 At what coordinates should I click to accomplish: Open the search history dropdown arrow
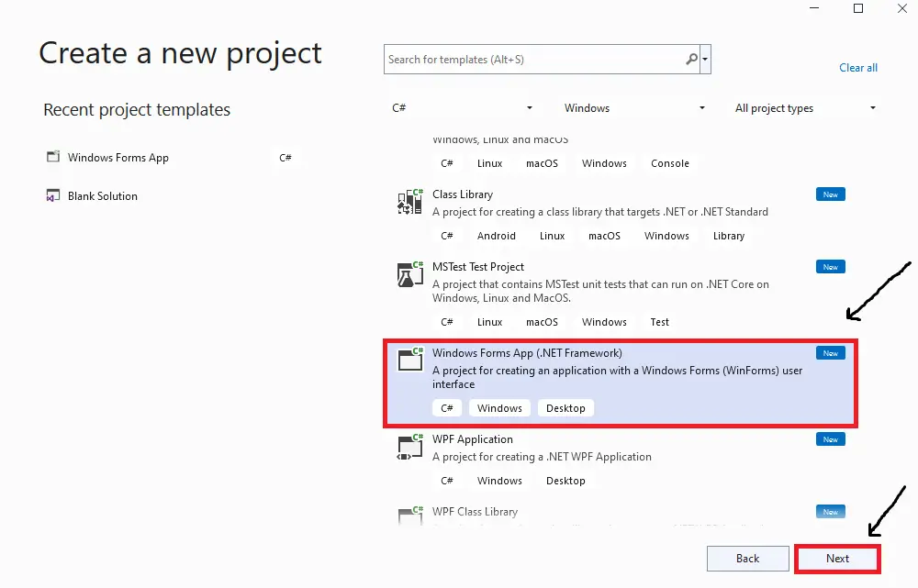coord(705,59)
